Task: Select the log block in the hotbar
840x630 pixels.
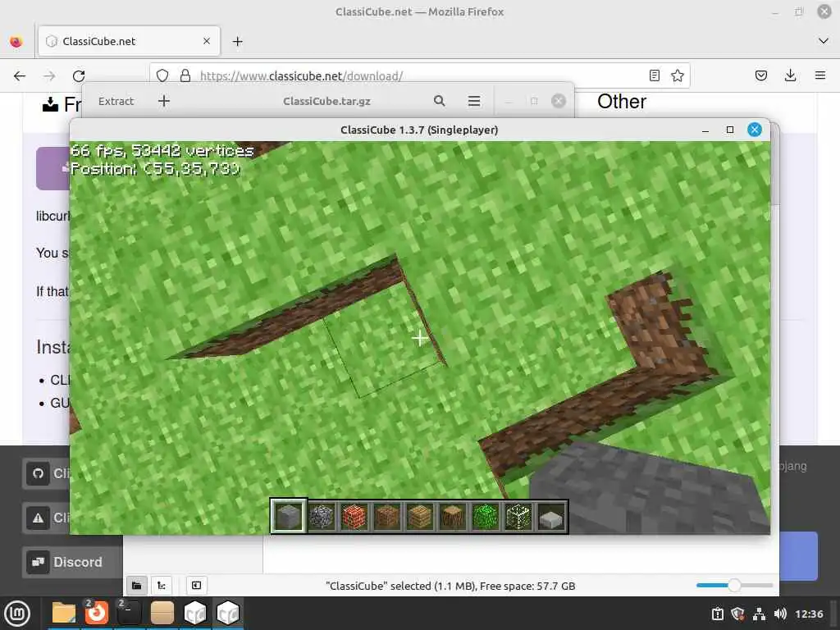Action: tap(453, 517)
